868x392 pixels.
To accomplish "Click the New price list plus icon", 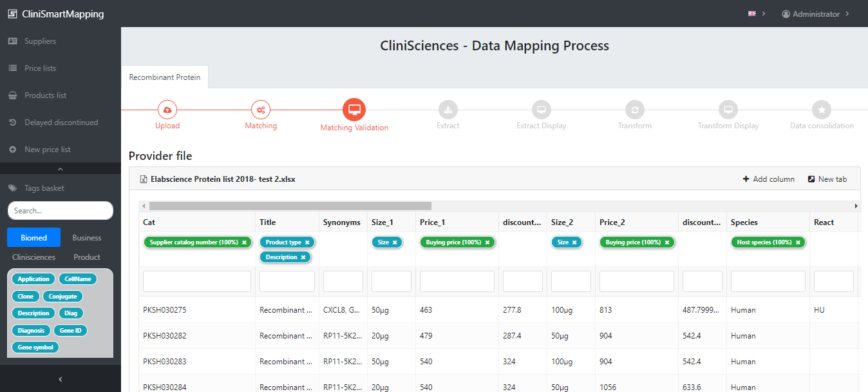I will point(12,150).
